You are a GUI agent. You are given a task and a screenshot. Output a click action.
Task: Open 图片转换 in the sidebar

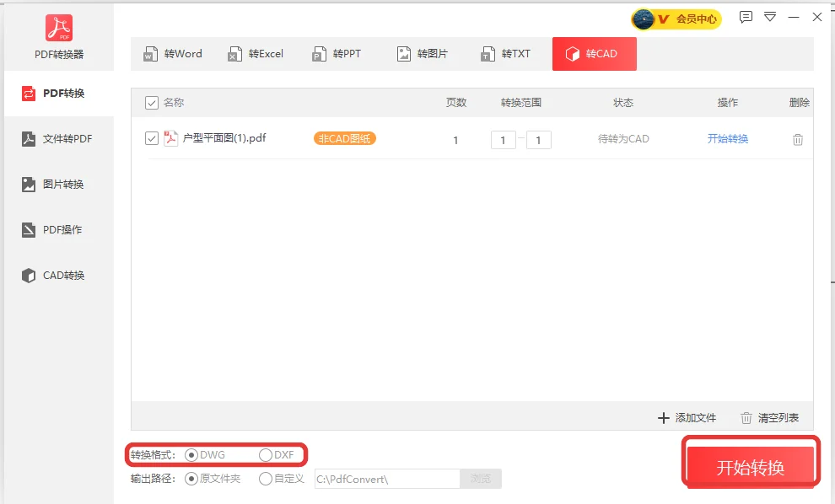pos(53,184)
